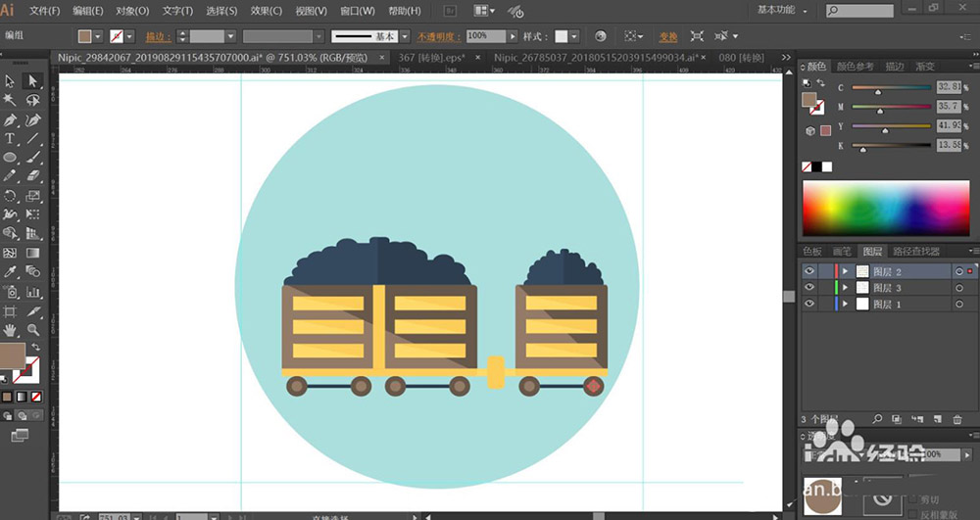This screenshot has height=520, width=980.
Task: Hide layer 图层 2 using eye icon
Action: tap(809, 271)
